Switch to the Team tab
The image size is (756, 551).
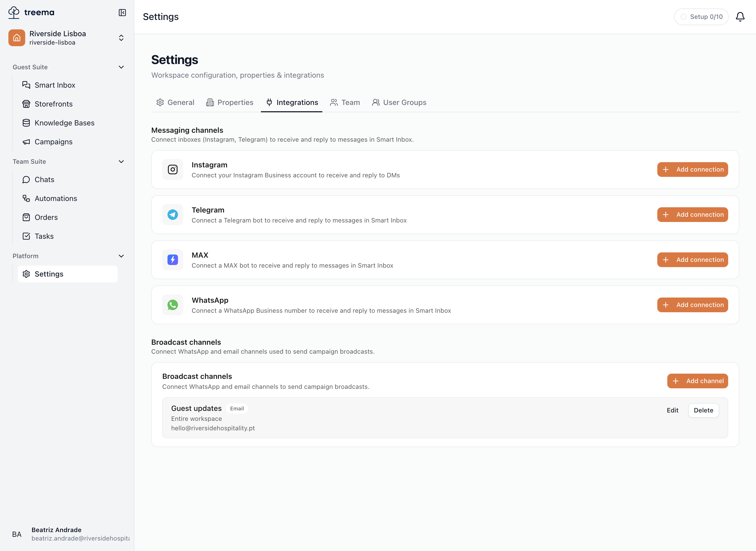pyautogui.click(x=345, y=102)
